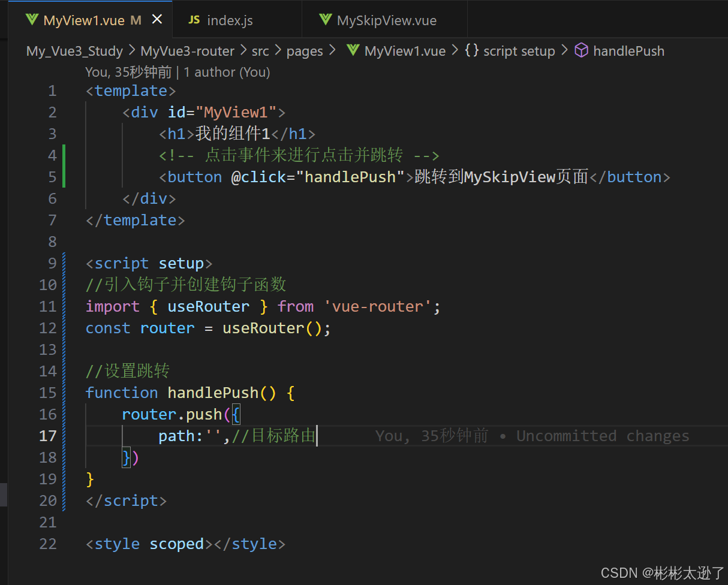Close the MyView1.vue tab

tap(157, 20)
